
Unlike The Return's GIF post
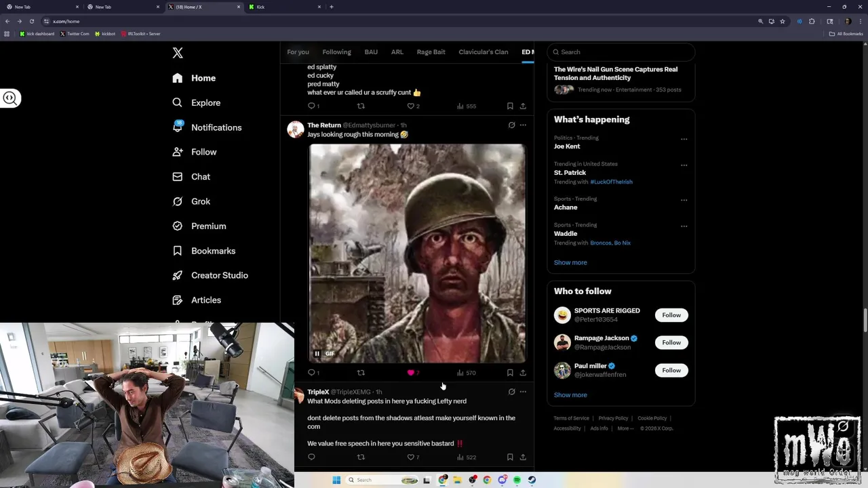click(x=411, y=373)
